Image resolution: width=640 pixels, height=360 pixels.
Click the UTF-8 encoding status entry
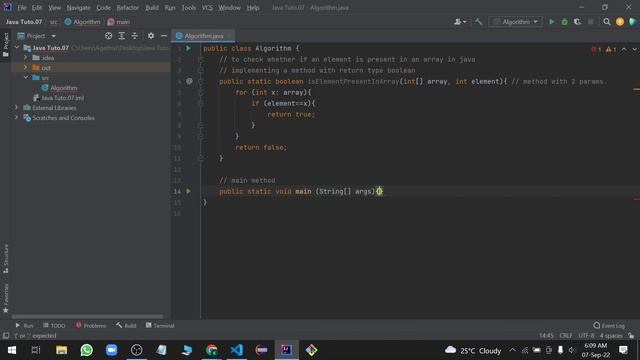[x=586, y=336]
